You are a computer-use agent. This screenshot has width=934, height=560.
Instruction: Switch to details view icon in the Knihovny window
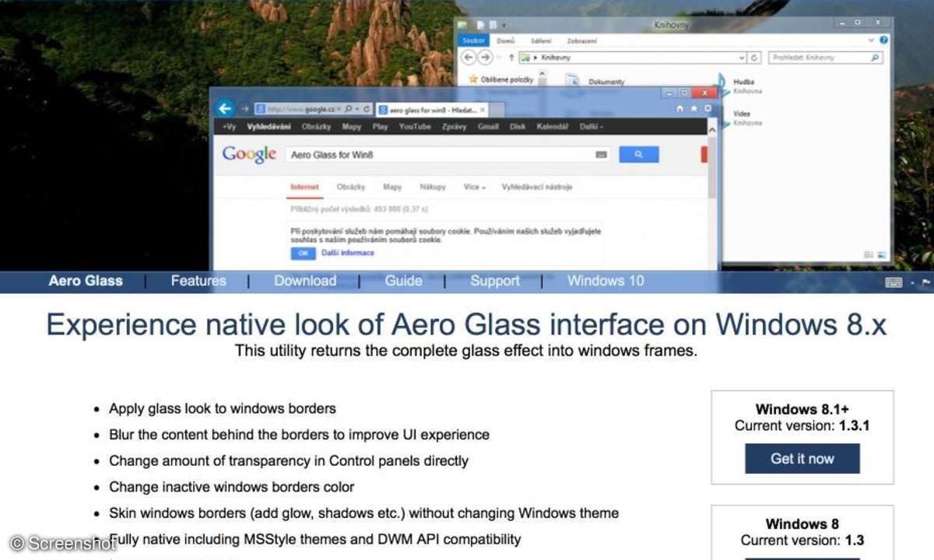868,254
